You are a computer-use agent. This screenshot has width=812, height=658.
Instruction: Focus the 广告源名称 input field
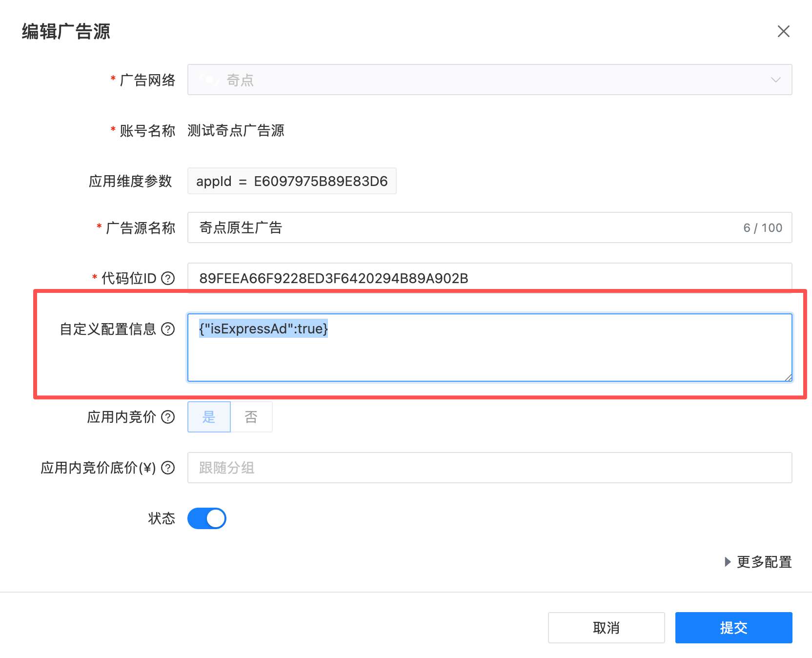464,227
